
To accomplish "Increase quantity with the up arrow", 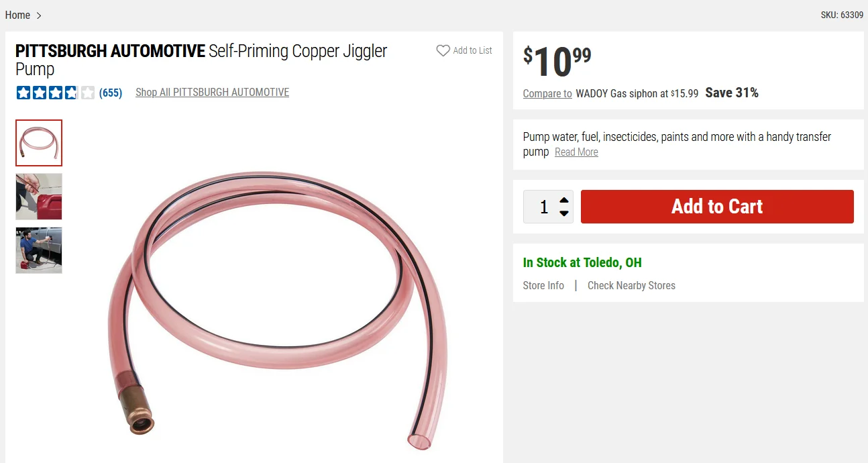I will (564, 200).
